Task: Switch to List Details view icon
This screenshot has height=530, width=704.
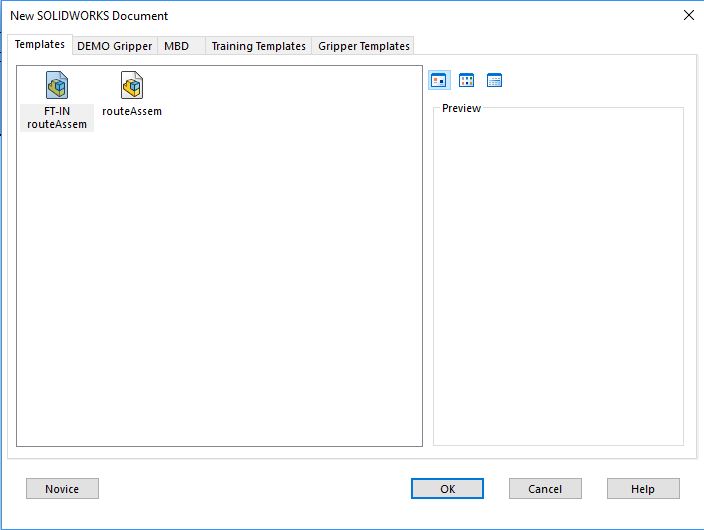Action: 494,80
